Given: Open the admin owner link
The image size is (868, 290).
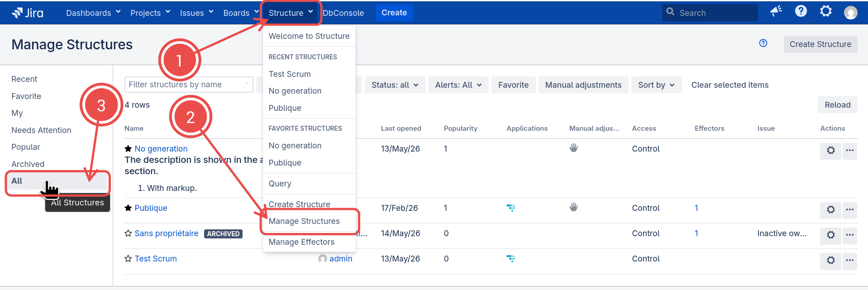Looking at the screenshot, I should click(x=341, y=259).
